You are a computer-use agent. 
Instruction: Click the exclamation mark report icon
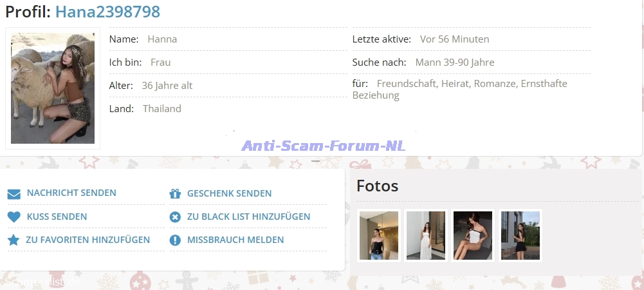tap(175, 240)
